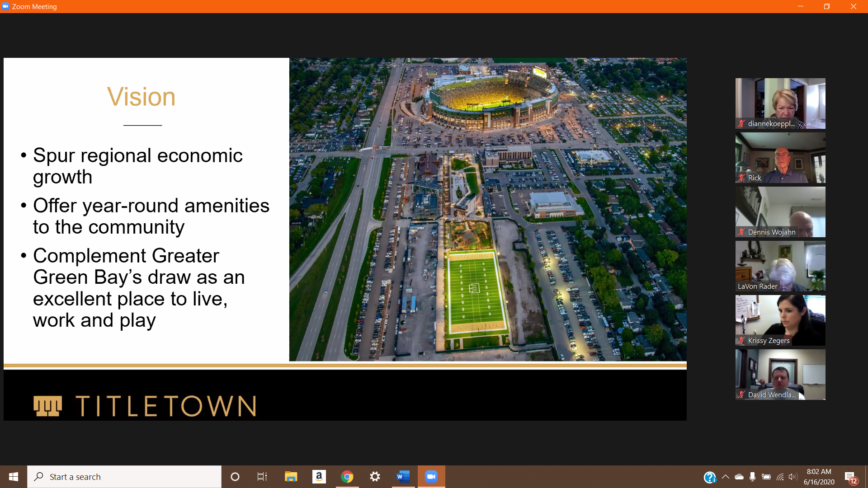The image size is (868, 488).
Task: Select Rick's video thumbnail
Action: coord(780,157)
